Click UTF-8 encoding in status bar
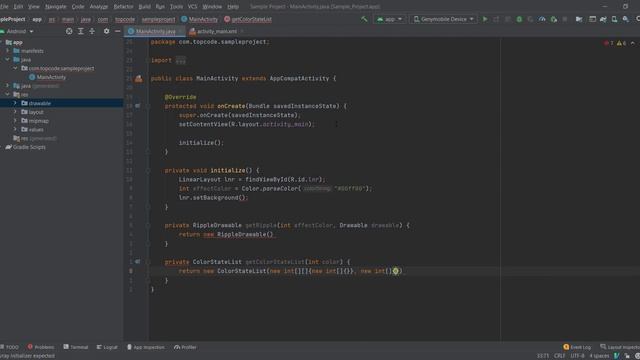This screenshot has height=360, width=640. pos(577,356)
